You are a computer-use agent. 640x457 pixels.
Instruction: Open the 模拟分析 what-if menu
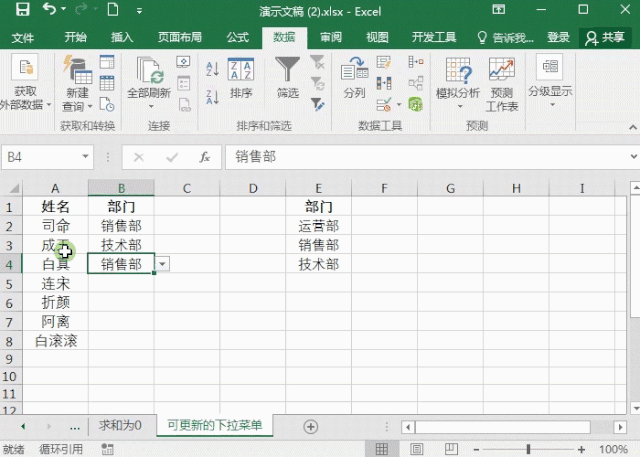tap(458, 83)
